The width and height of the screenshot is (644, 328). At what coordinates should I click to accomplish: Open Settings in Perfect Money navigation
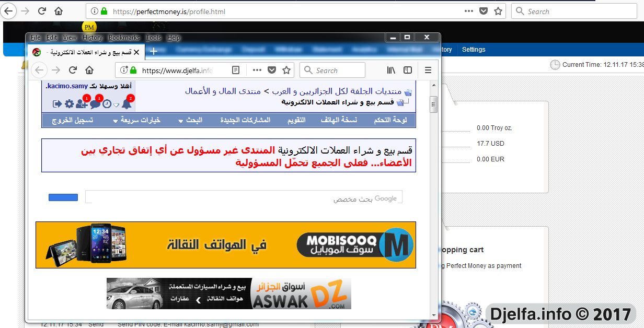(x=474, y=50)
